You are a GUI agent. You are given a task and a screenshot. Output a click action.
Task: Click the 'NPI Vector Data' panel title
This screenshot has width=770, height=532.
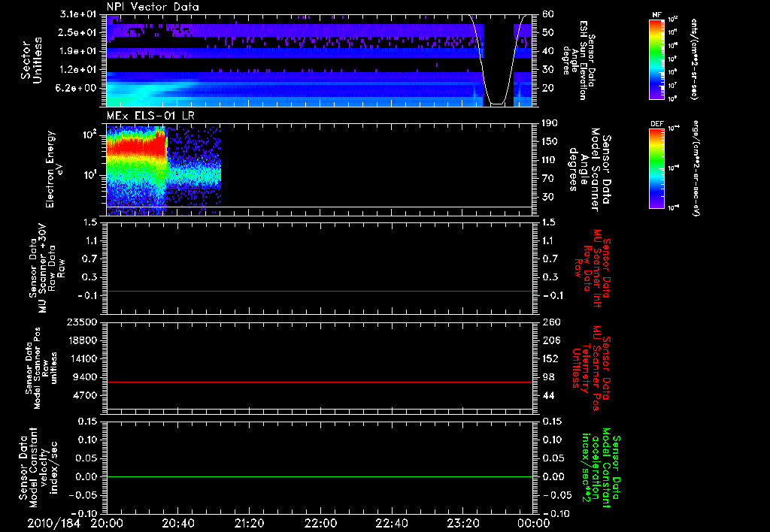(x=153, y=7)
